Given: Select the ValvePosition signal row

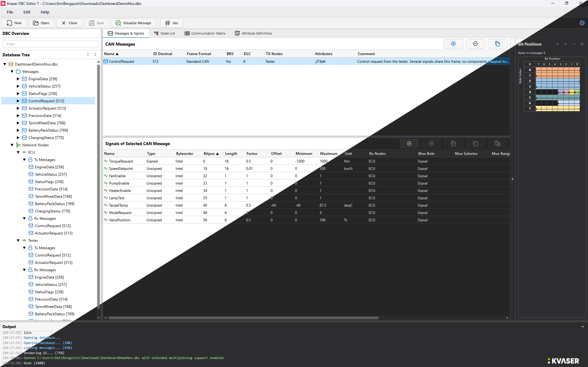Looking at the screenshot, I should pos(306,220).
